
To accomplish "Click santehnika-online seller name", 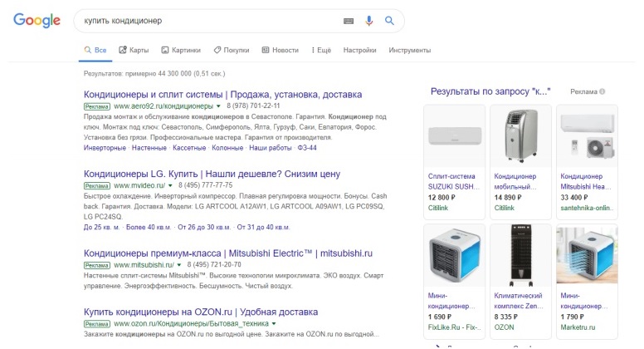I will click(x=587, y=208).
